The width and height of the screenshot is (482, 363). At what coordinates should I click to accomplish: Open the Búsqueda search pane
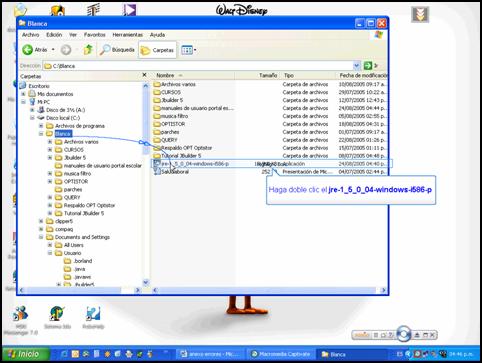pyautogui.click(x=117, y=50)
